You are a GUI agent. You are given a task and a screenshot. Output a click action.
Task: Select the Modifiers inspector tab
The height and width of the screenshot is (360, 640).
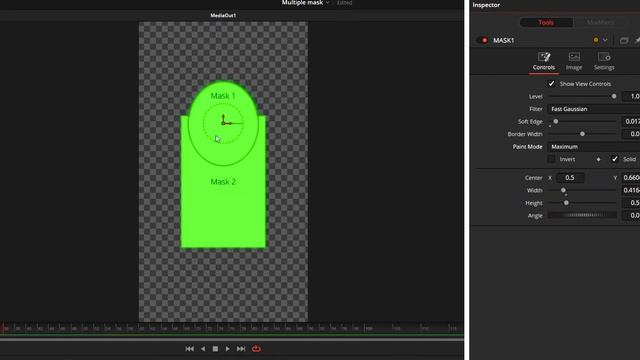pyautogui.click(x=600, y=22)
